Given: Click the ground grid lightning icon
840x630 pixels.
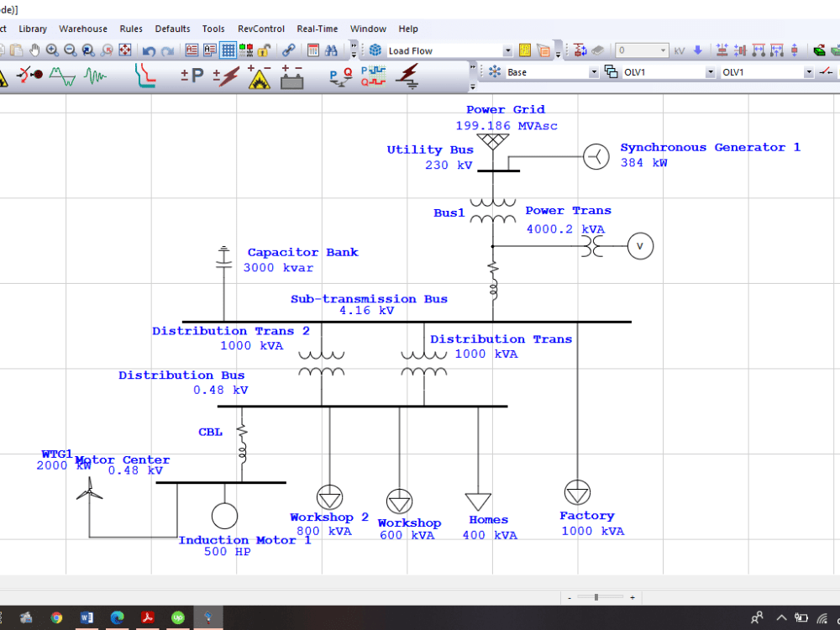Looking at the screenshot, I should click(407, 76).
